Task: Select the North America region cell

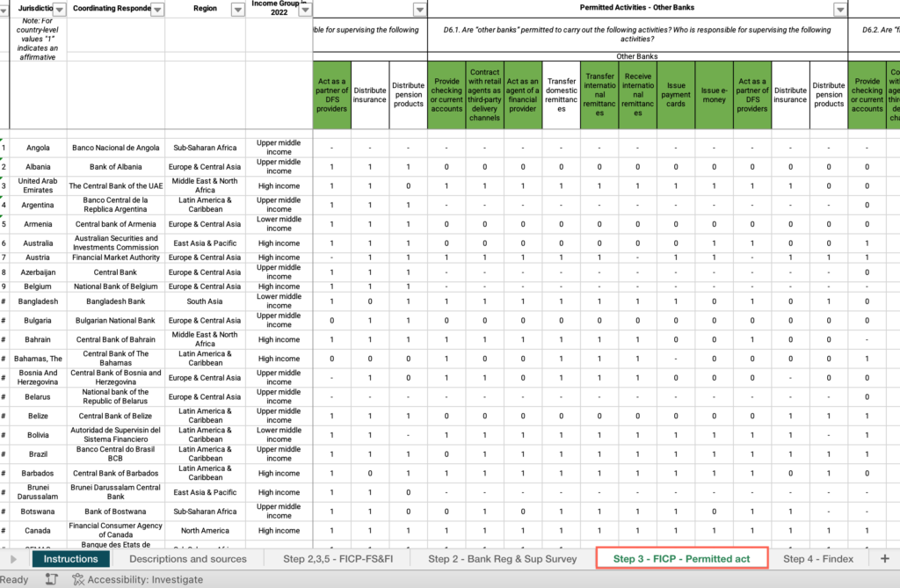Action: (205, 531)
